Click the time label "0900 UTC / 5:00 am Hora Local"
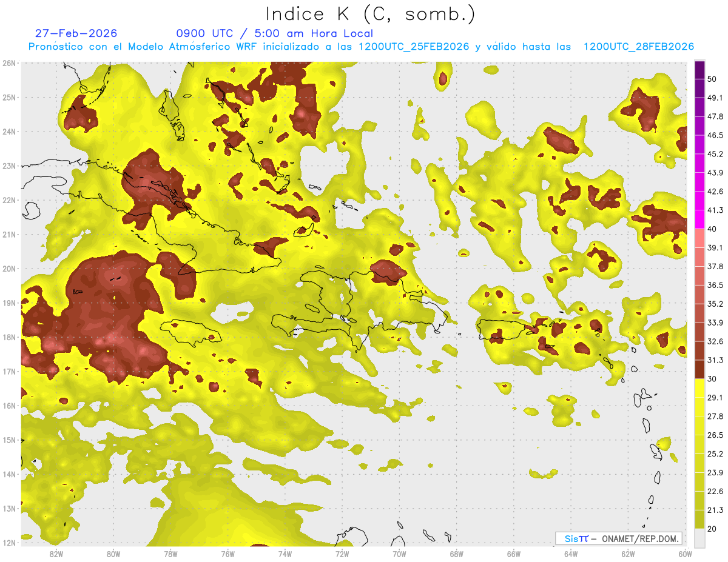 tap(274, 33)
